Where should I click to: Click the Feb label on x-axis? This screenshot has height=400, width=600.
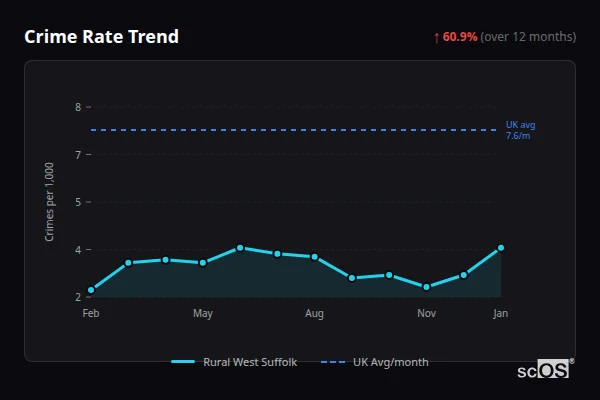point(91,314)
